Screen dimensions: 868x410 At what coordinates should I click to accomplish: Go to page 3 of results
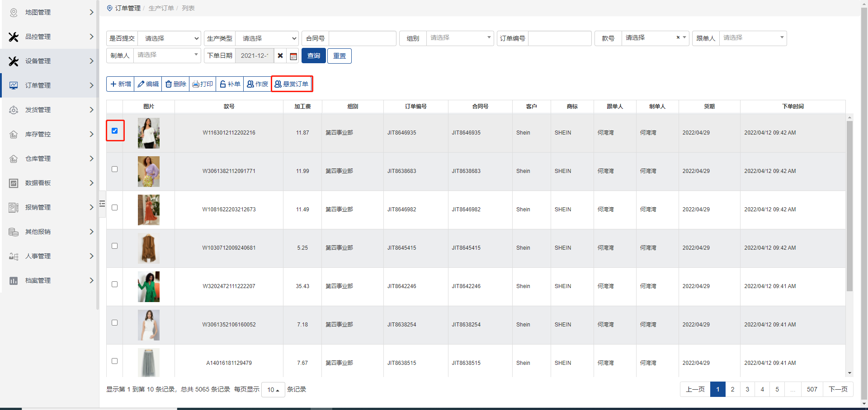pos(747,389)
